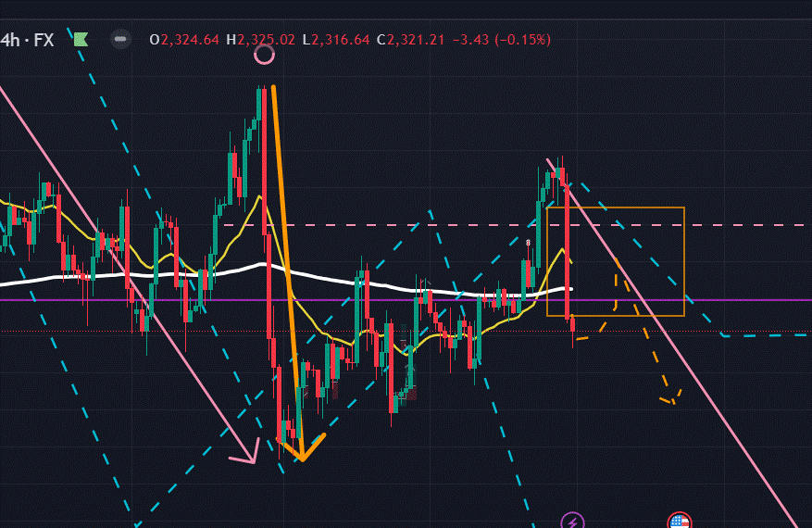
Task: Select the solid purple horizontal line
Action: [741, 300]
